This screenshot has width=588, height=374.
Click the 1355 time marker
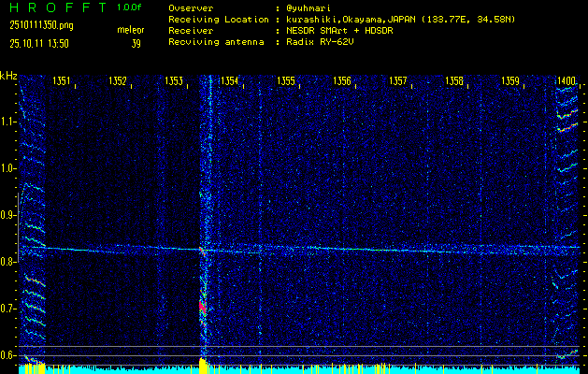click(x=286, y=81)
